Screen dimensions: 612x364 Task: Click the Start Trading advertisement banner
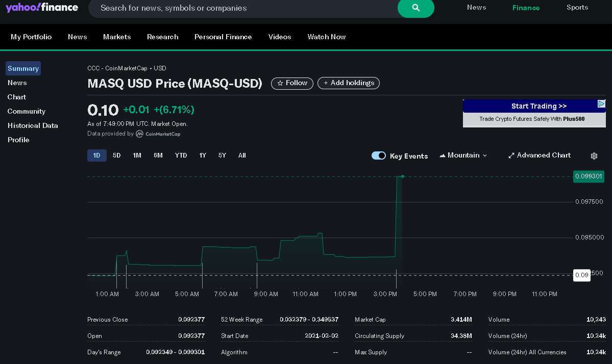pos(534,113)
